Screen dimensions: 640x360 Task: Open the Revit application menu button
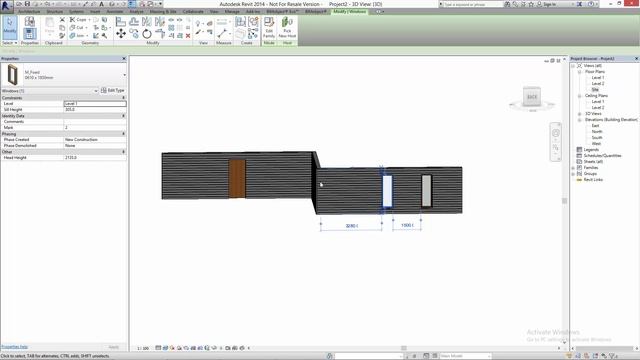[x=6, y=6]
